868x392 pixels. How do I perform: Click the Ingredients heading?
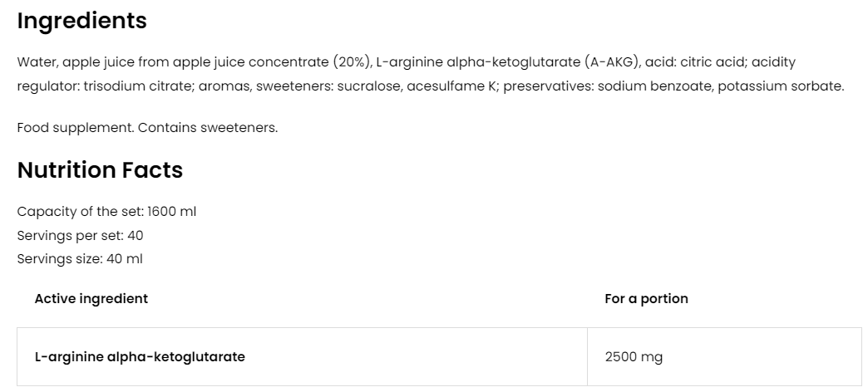(81, 22)
